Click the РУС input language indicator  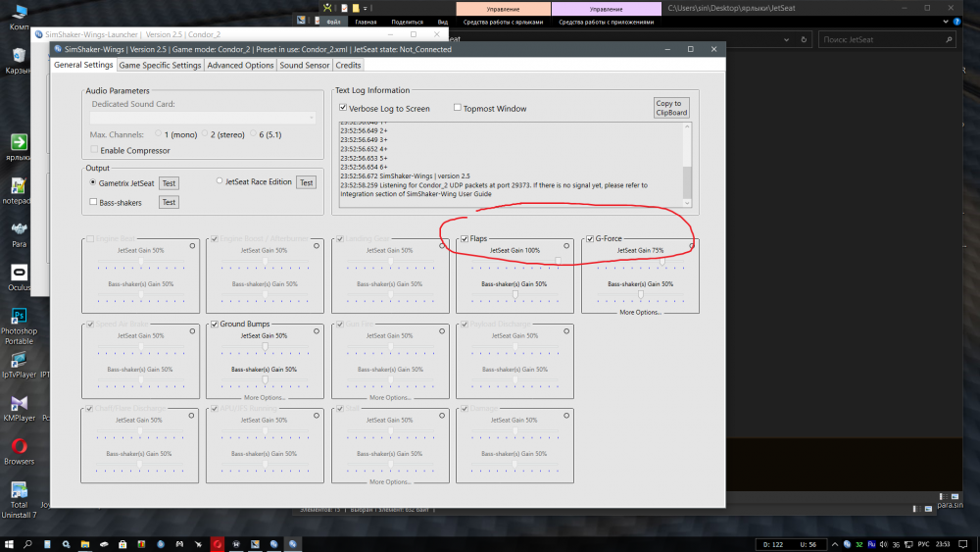pyautogui.click(x=924, y=544)
